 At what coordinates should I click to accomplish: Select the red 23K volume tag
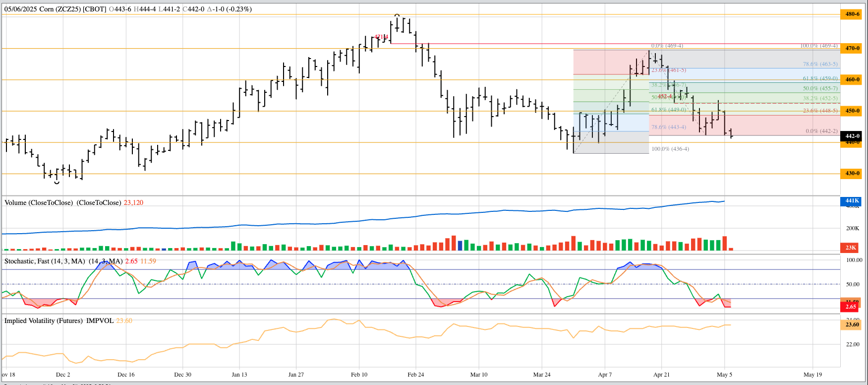[x=851, y=248]
